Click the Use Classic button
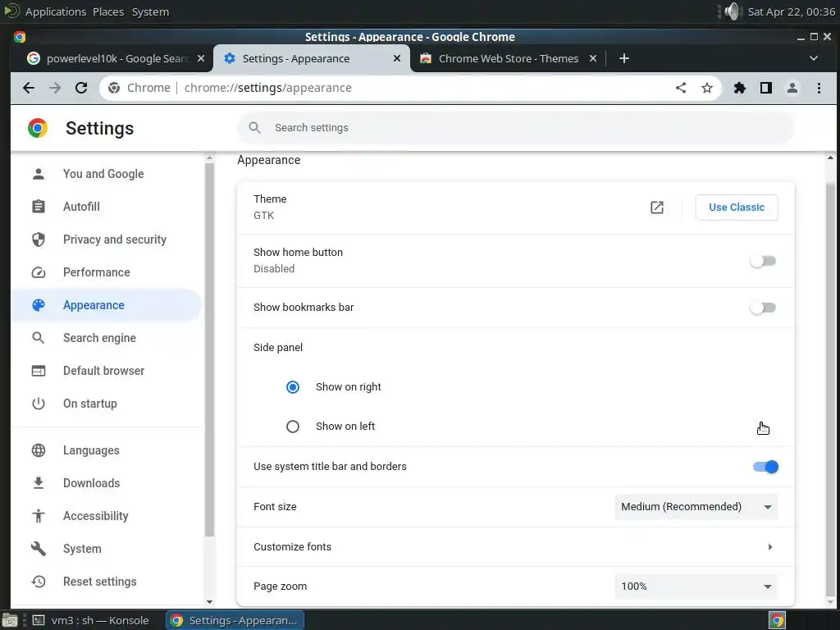Viewport: 840px width, 630px height. point(737,208)
